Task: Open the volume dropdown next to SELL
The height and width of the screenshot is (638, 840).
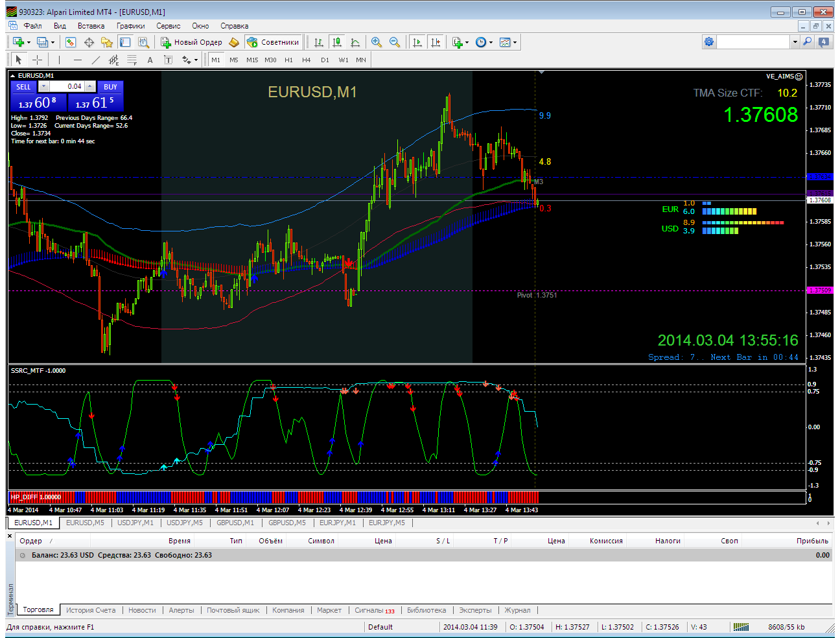Action: pyautogui.click(x=43, y=86)
